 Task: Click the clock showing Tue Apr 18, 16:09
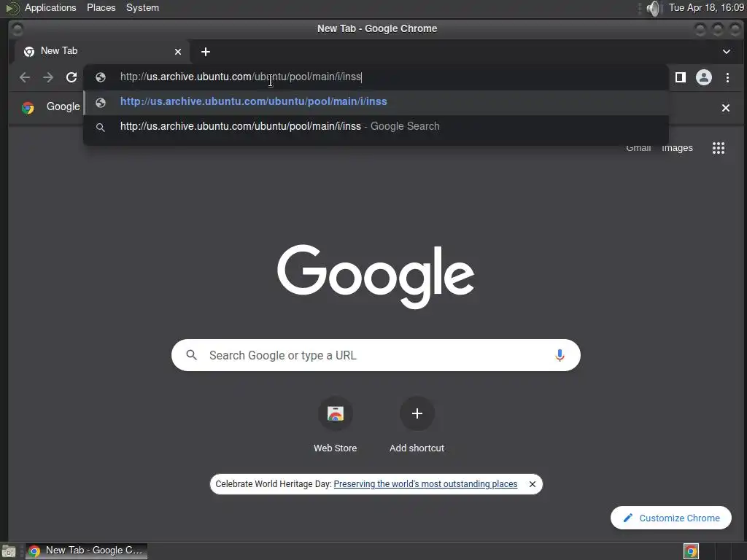pos(706,7)
